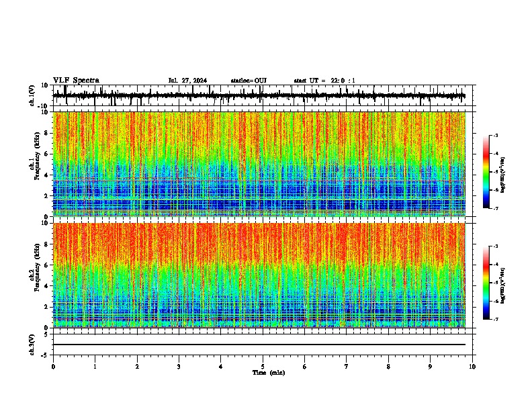Click the "ch.1(V)" waveform axis label
This screenshot has height=411, width=532.
point(32,95)
